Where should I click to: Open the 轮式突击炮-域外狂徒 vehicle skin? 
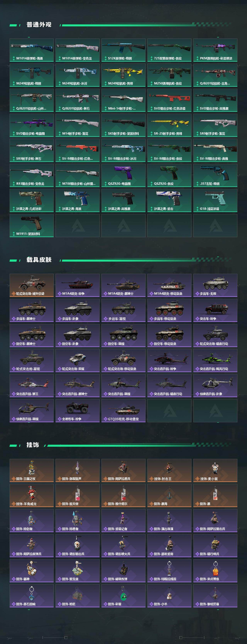click(x=31, y=286)
